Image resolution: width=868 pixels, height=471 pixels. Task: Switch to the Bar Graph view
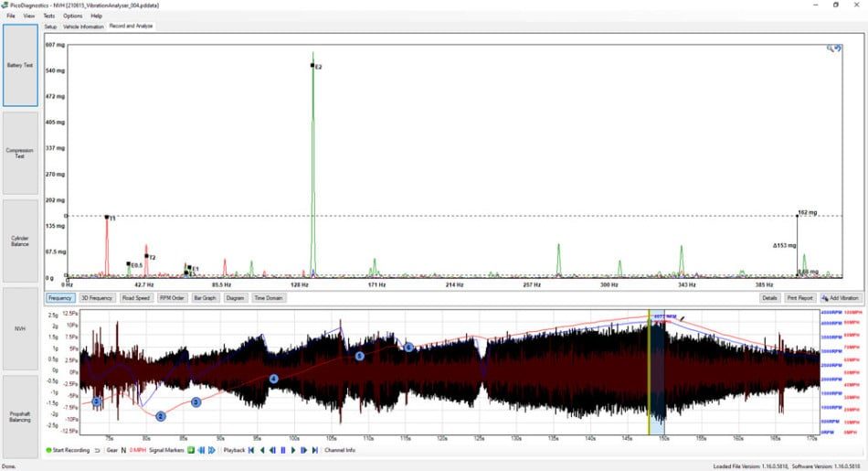coord(205,298)
